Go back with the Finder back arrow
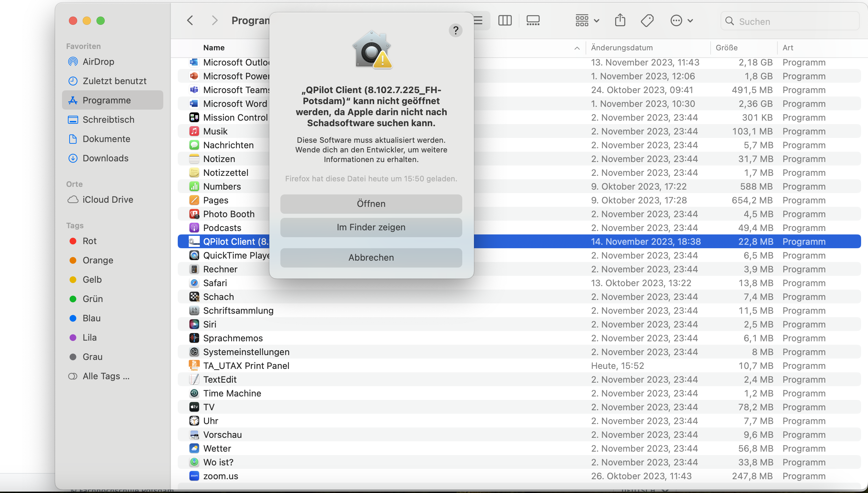This screenshot has width=868, height=493. tap(190, 20)
